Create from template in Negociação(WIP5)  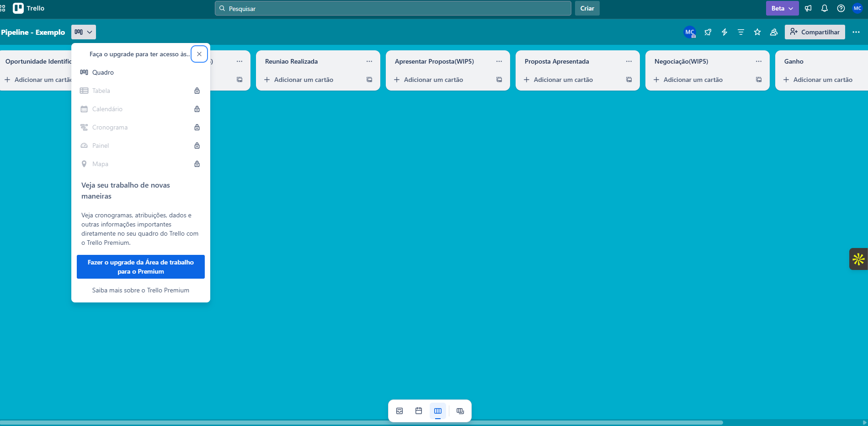pyautogui.click(x=759, y=80)
